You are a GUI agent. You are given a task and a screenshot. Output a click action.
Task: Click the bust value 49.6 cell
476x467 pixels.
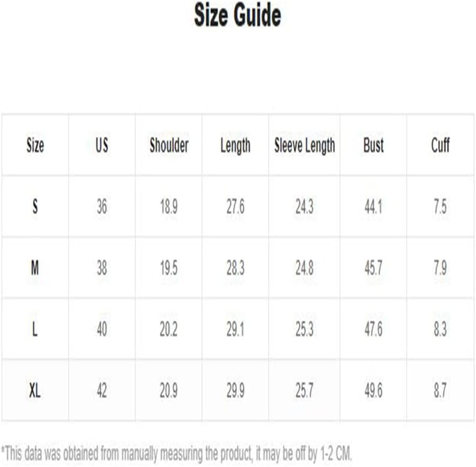click(373, 391)
